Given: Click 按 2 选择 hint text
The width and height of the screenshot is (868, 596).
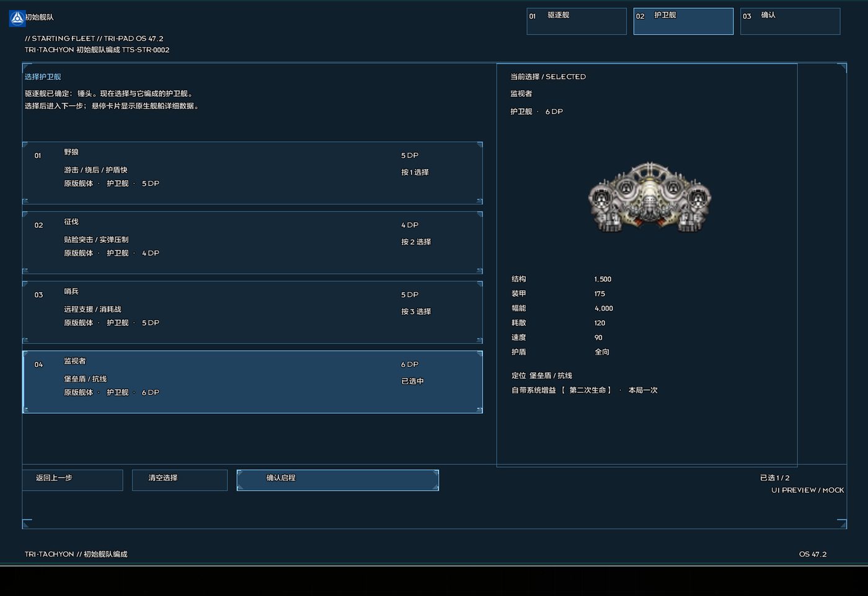Looking at the screenshot, I should pos(416,242).
